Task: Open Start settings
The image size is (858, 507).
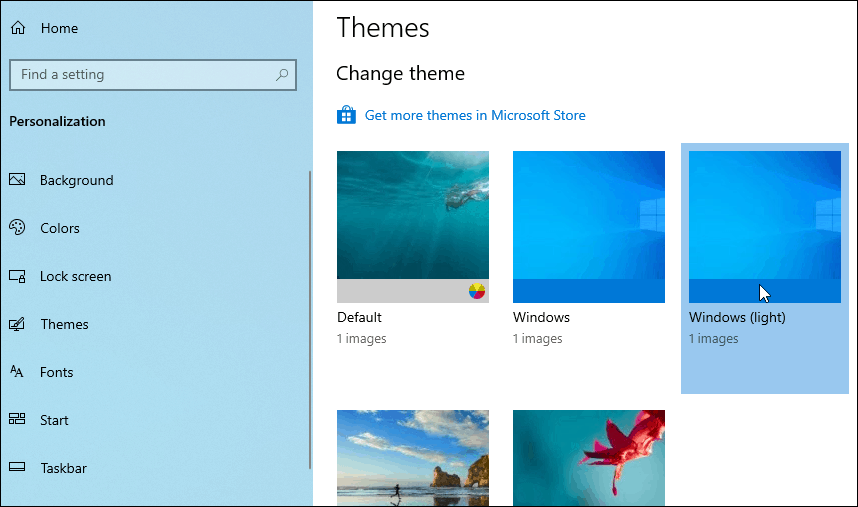Action: 54,421
